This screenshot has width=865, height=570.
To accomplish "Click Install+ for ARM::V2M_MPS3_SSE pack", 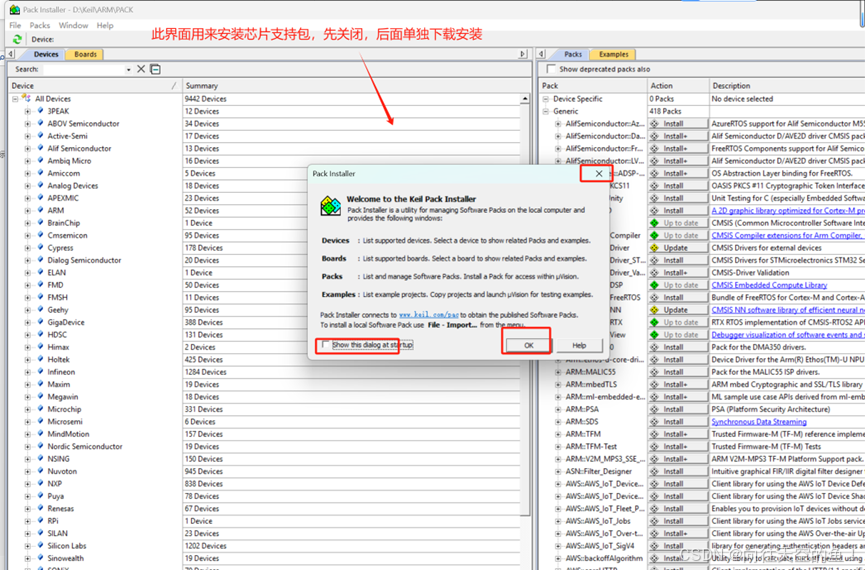I will (678, 459).
